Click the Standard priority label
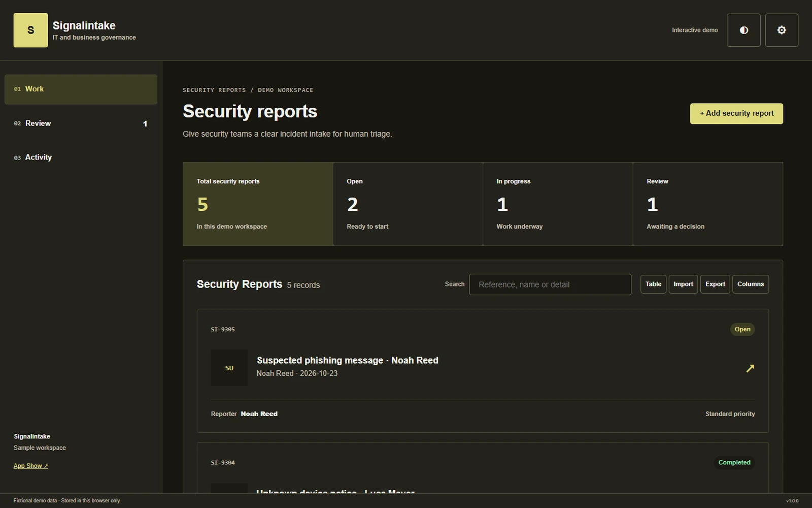 point(730,414)
